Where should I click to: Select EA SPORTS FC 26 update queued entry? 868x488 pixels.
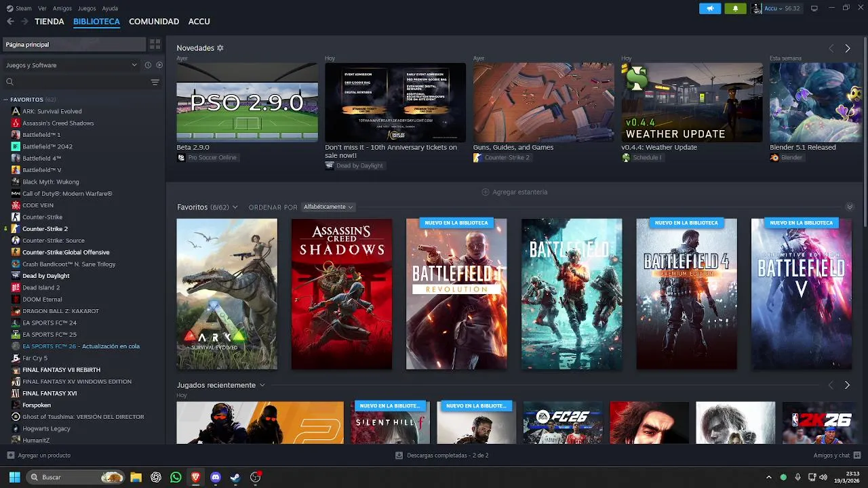(x=83, y=346)
